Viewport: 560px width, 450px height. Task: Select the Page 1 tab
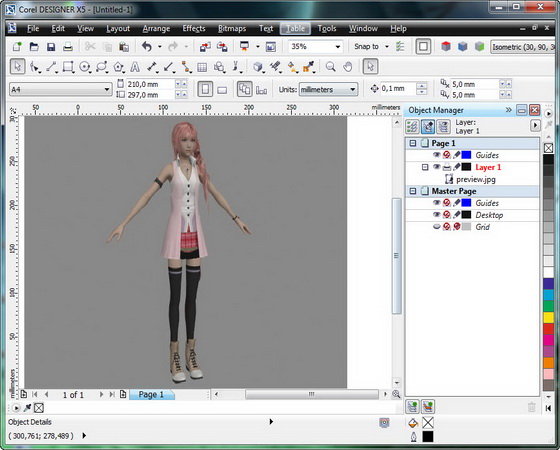point(151,394)
